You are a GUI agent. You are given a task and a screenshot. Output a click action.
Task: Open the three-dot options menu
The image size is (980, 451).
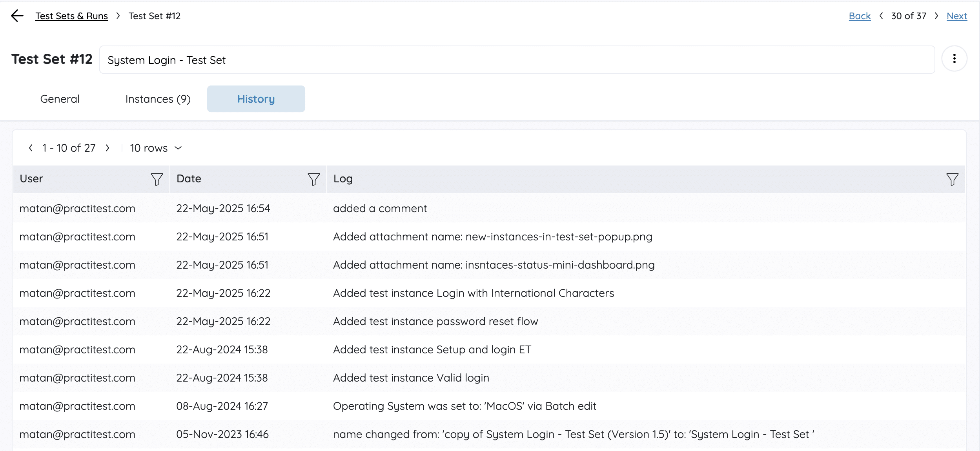954,59
